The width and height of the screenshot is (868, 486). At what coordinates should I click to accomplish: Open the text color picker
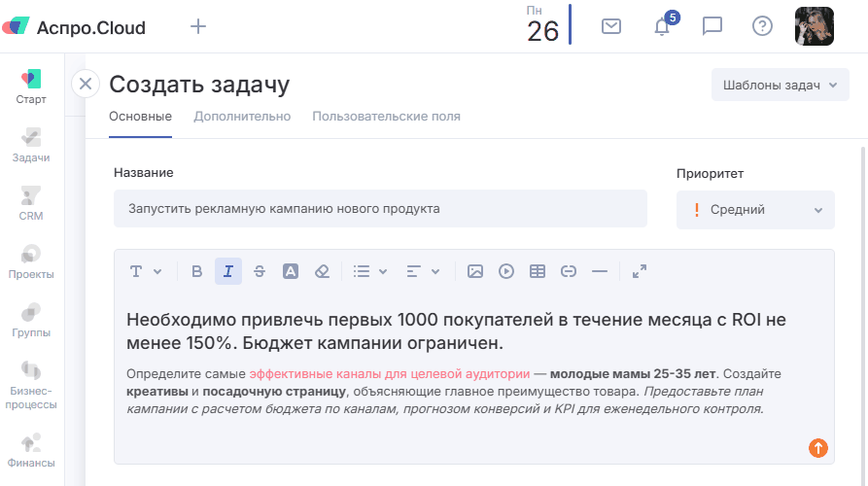tap(290, 271)
